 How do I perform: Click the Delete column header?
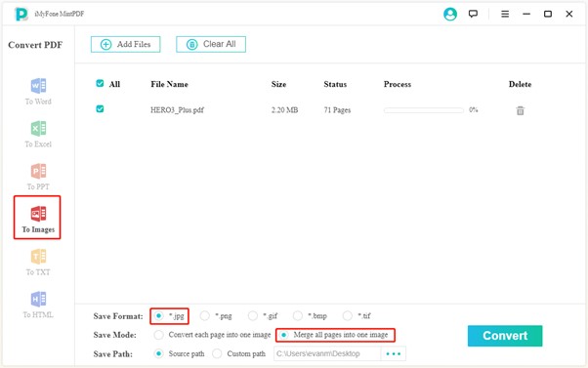520,84
